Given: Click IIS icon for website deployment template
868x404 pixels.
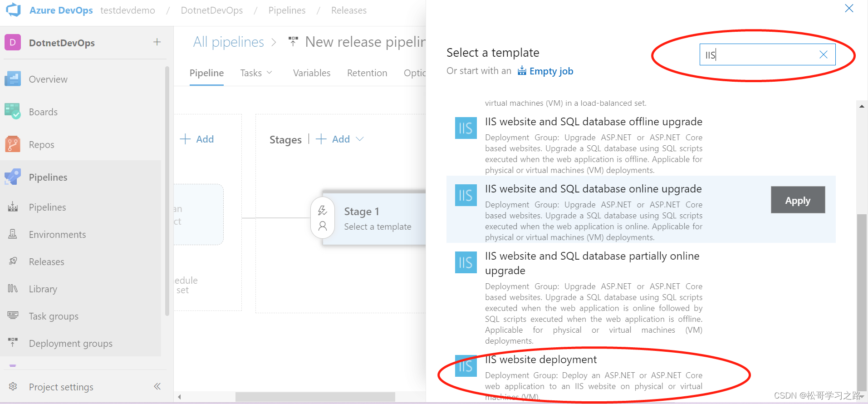Looking at the screenshot, I should [466, 366].
